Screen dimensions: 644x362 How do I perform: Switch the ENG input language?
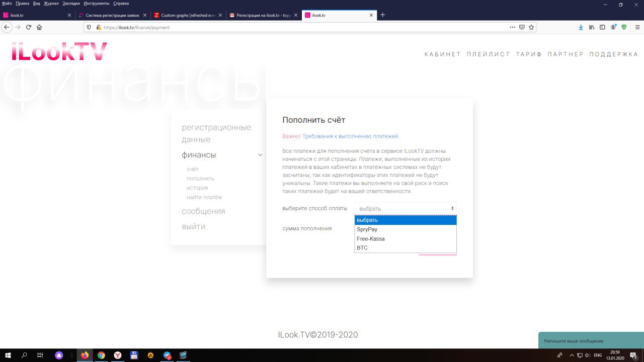pyautogui.click(x=597, y=355)
